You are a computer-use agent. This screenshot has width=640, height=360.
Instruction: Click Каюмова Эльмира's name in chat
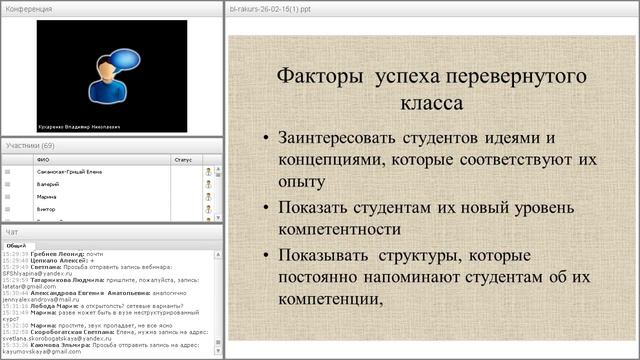[x=60, y=345]
